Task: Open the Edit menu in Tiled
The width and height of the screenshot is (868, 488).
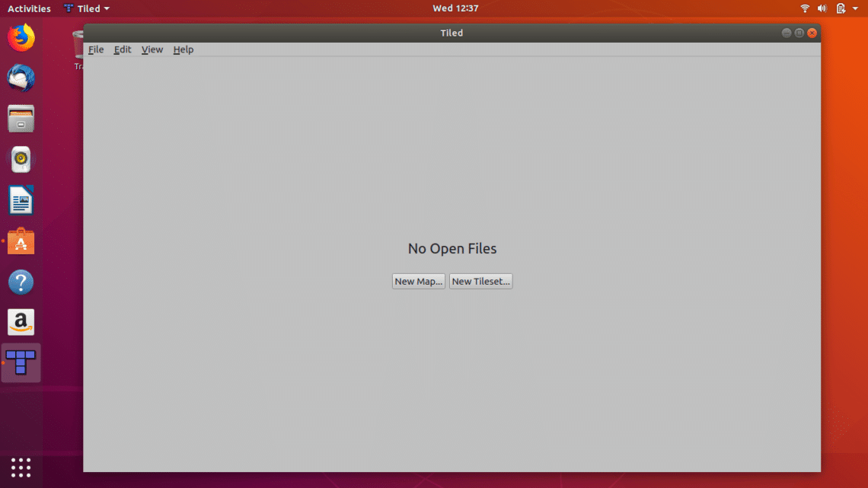Action: tap(123, 49)
